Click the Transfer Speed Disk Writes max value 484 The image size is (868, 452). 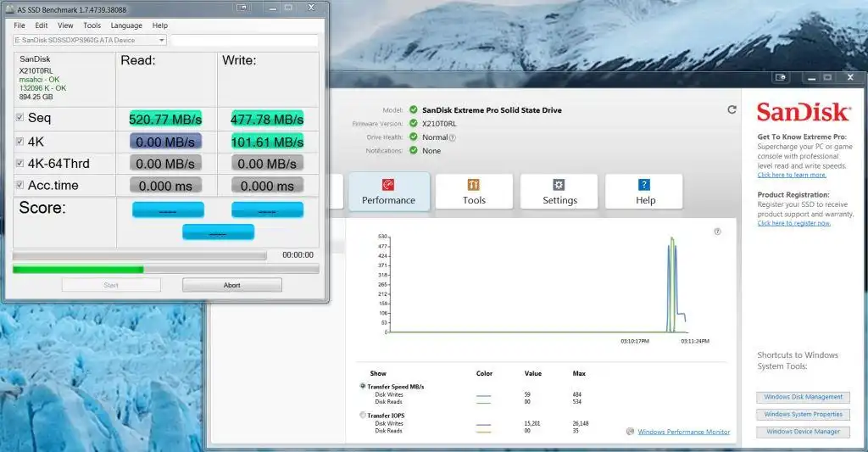[576, 394]
